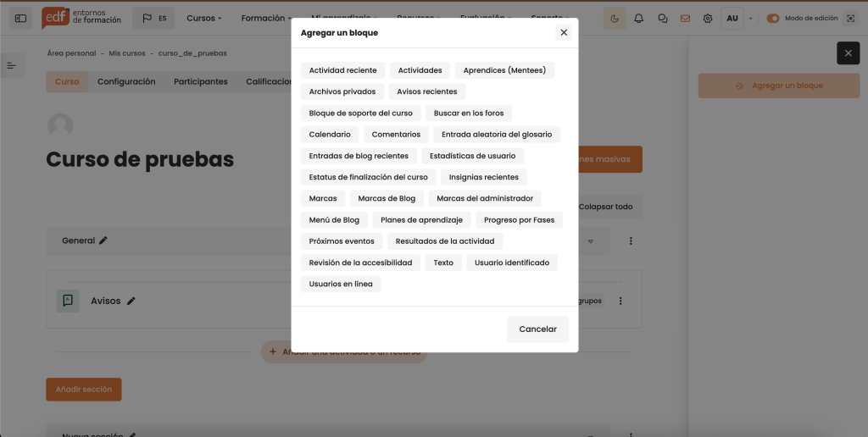Open notifications bell icon
This screenshot has height=437, width=868.
pos(639,19)
